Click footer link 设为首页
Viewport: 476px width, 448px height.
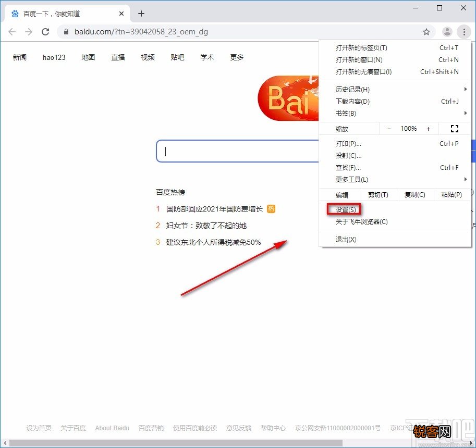pos(39,428)
